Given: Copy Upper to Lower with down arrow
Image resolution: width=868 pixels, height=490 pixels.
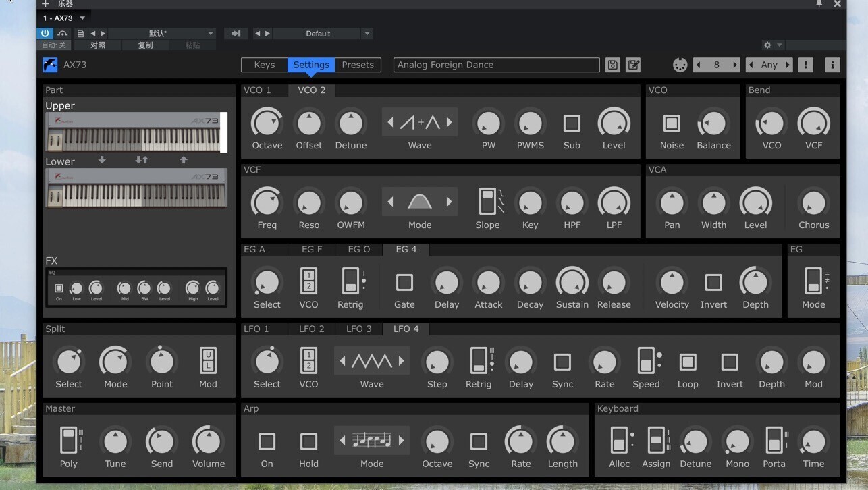Looking at the screenshot, I should click(102, 160).
